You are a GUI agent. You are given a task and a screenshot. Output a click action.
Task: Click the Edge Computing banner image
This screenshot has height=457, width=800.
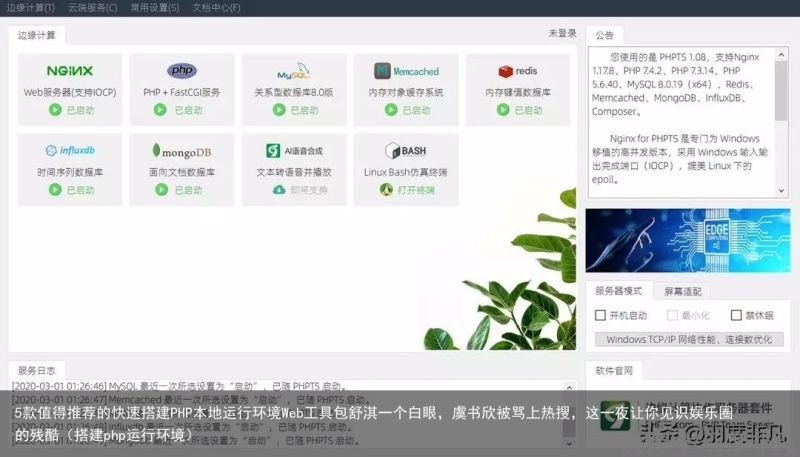(688, 240)
